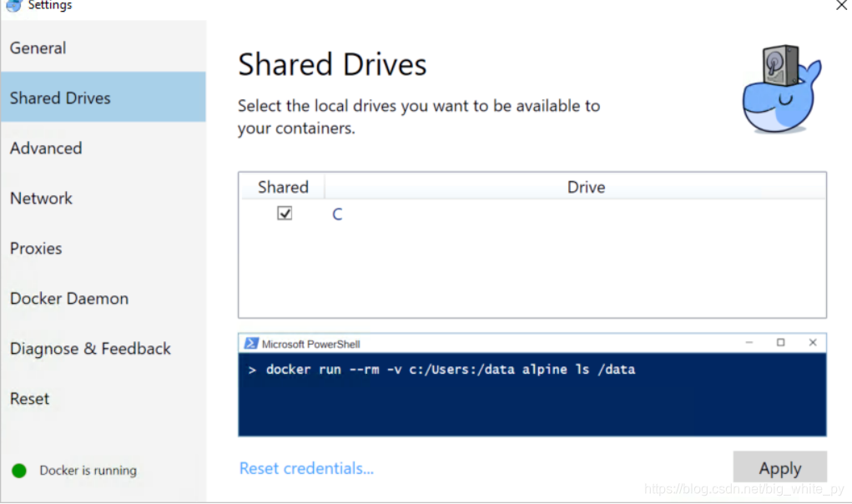Open the Reset section
852x504 pixels.
coord(103,398)
